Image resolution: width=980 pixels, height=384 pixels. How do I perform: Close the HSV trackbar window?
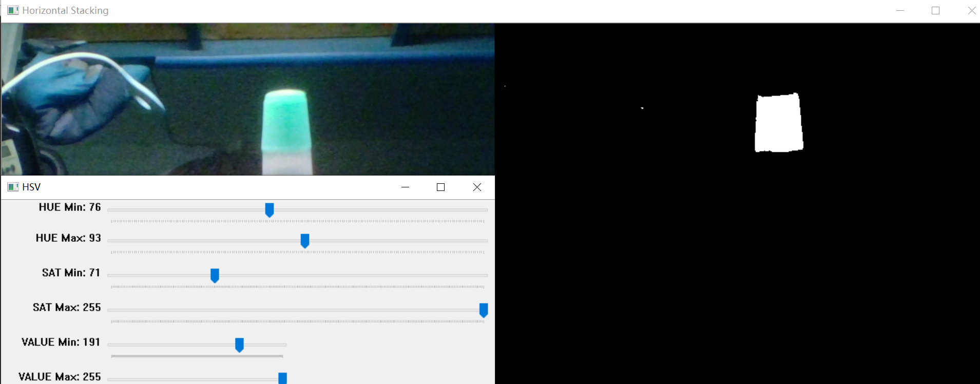click(477, 187)
